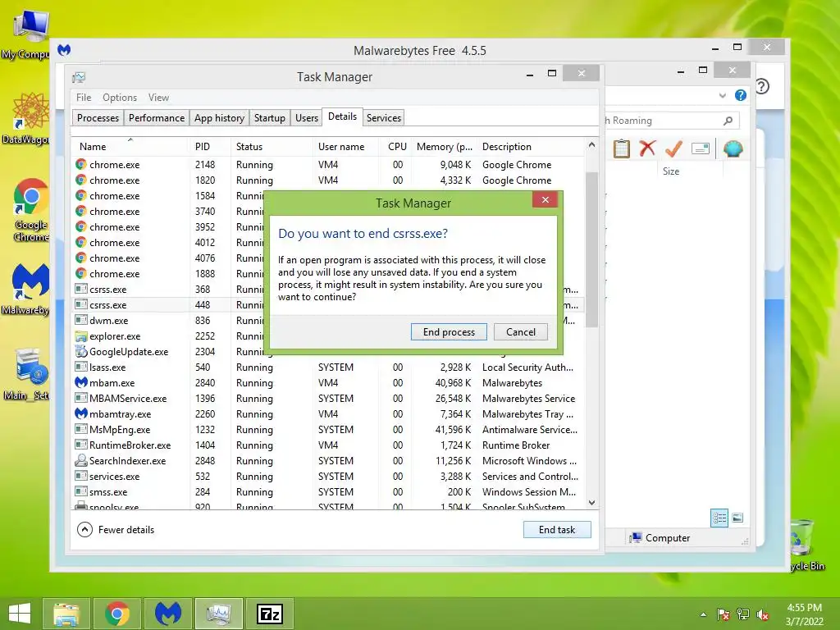
Task: Click the muted volume tray icon
Action: pyautogui.click(x=763, y=614)
